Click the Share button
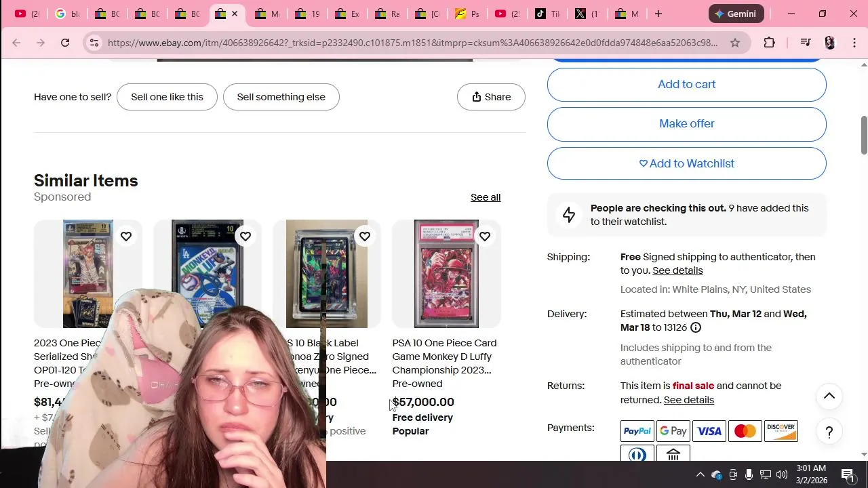This screenshot has width=868, height=488. [491, 97]
